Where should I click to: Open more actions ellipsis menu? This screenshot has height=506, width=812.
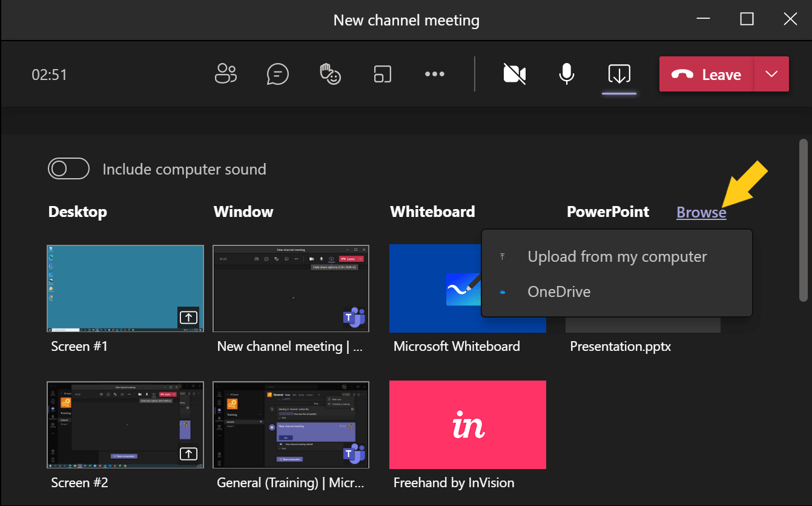(x=435, y=75)
